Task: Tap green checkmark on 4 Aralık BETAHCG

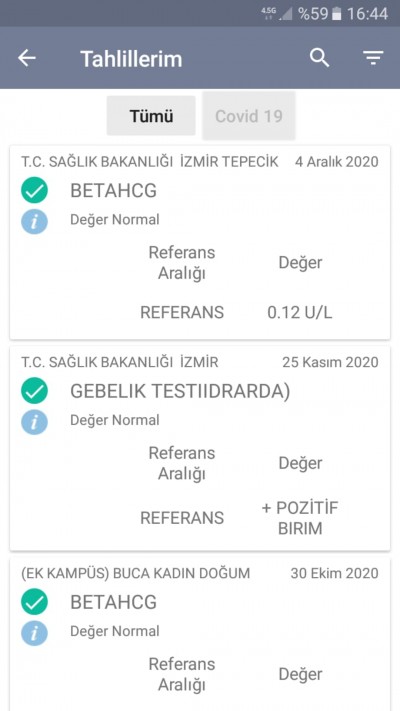Action: point(34,190)
